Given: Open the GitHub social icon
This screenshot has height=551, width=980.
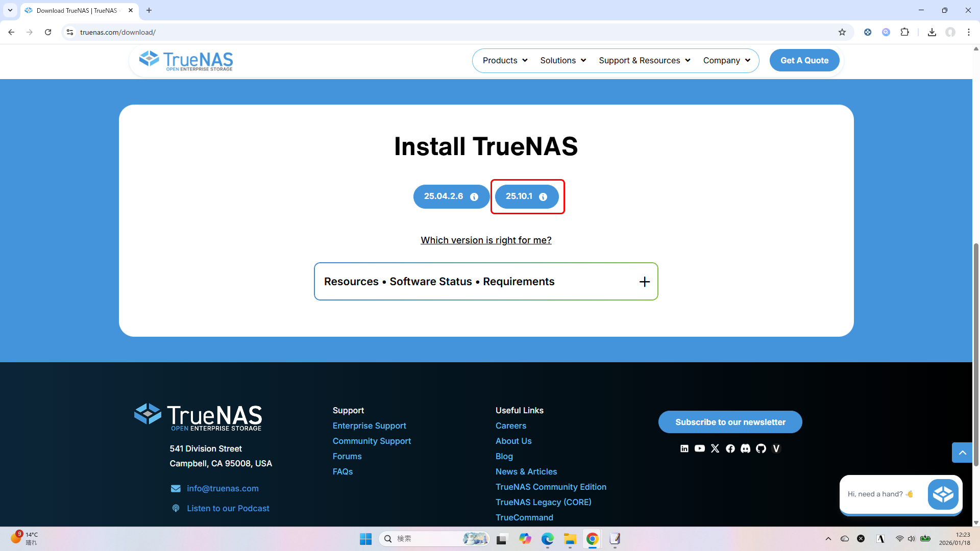Looking at the screenshot, I should point(761,448).
